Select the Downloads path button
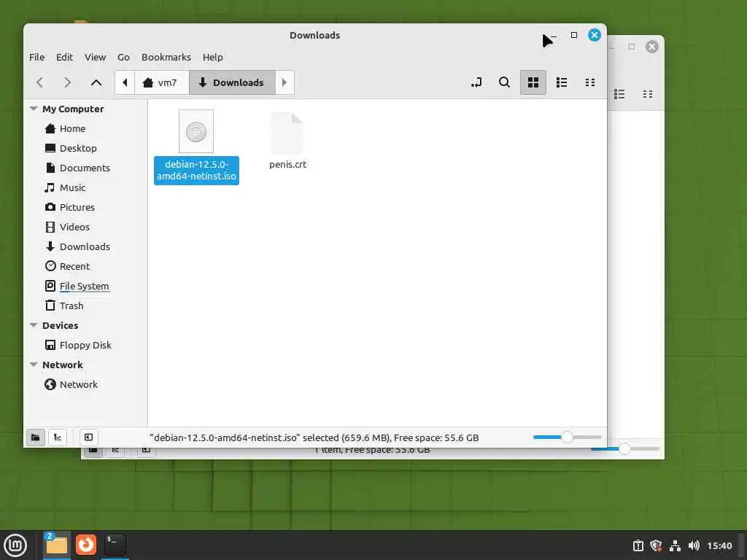747x560 pixels. pos(232,82)
